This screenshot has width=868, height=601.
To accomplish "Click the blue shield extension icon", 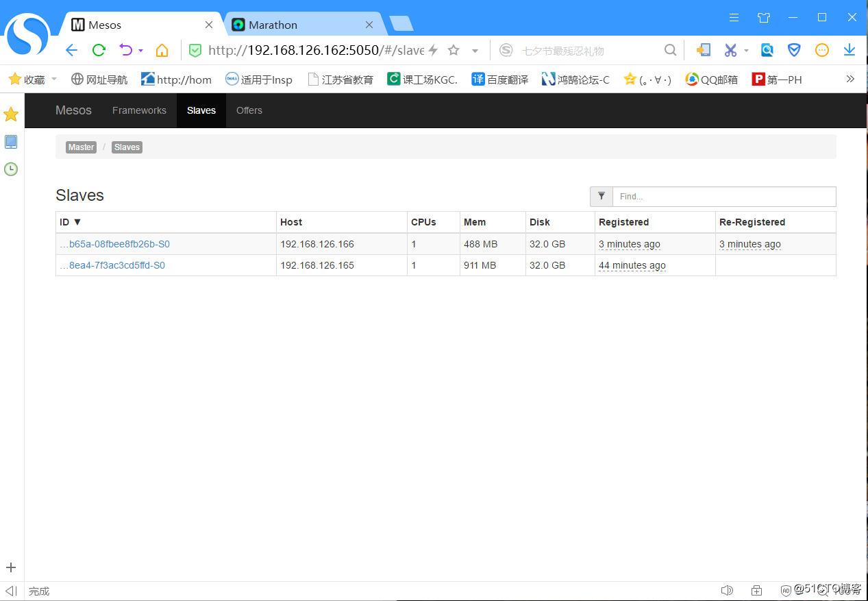I will coord(794,50).
